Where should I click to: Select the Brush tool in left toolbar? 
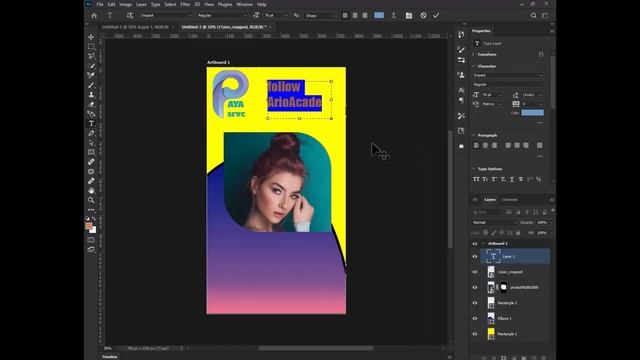[91, 85]
